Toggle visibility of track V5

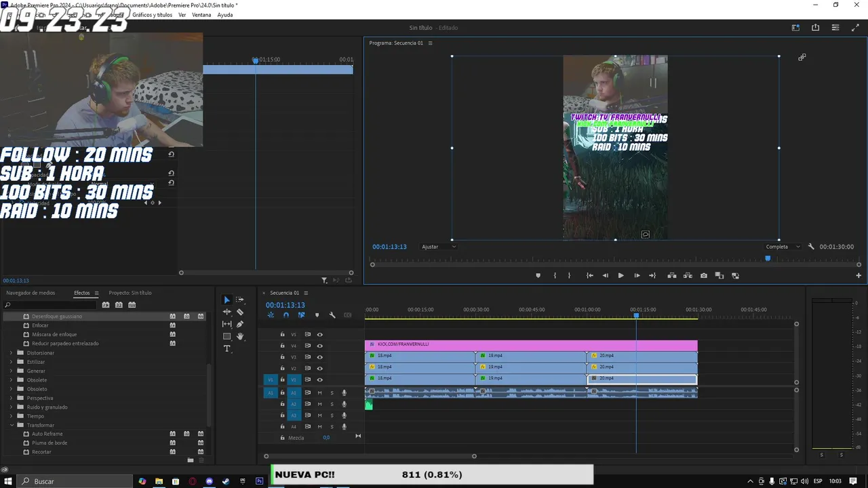point(319,334)
